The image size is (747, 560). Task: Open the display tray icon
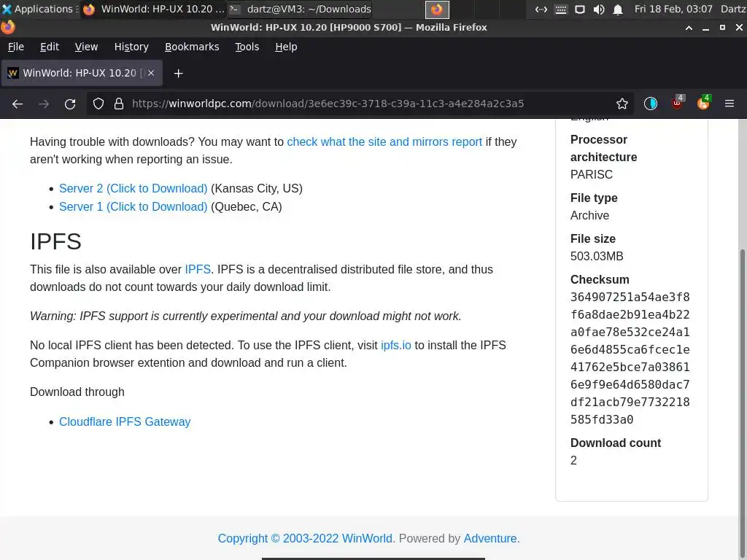580,9
